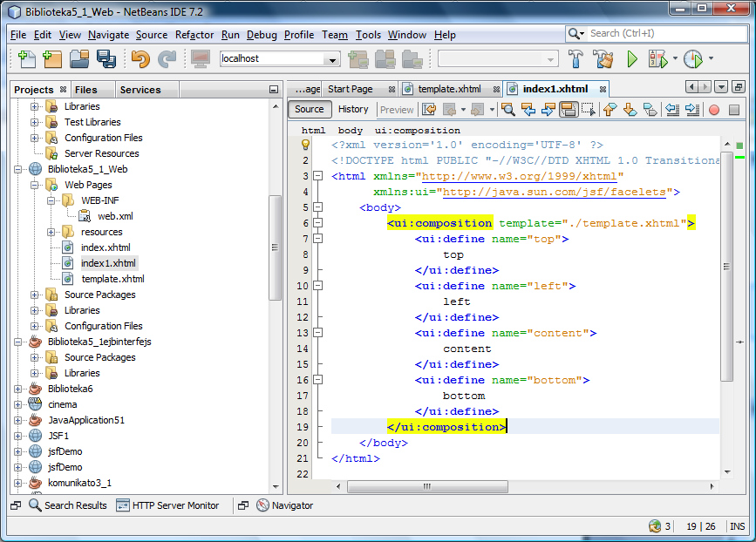Select index.xhtml in project tree

(x=106, y=247)
